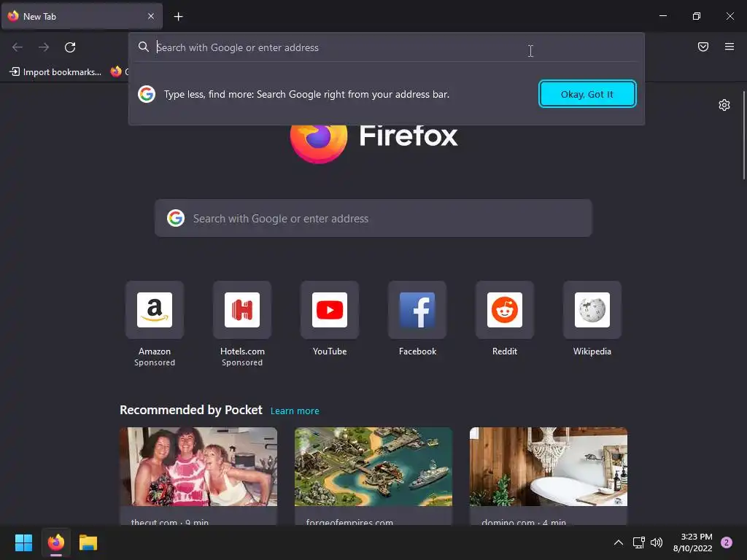Click the Google logo in search tip
Screen dimensions: 747x560
(x=147, y=94)
